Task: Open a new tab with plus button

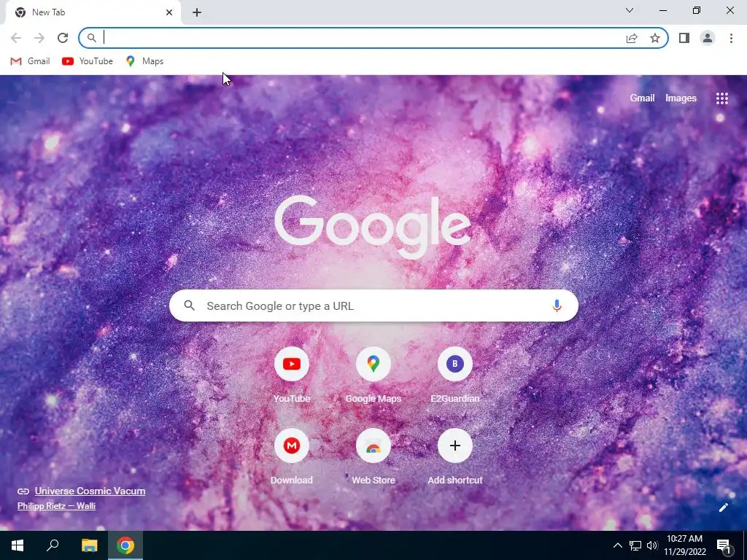Action: tap(197, 12)
